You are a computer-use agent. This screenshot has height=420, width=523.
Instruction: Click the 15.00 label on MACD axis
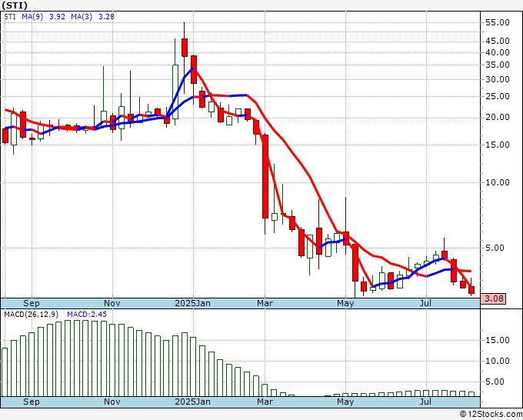(x=498, y=340)
